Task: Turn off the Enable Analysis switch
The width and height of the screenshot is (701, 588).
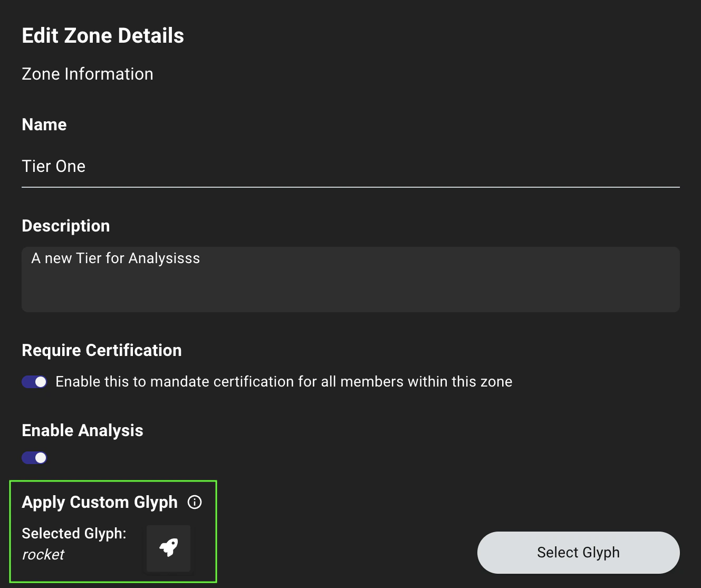Action: coord(34,458)
